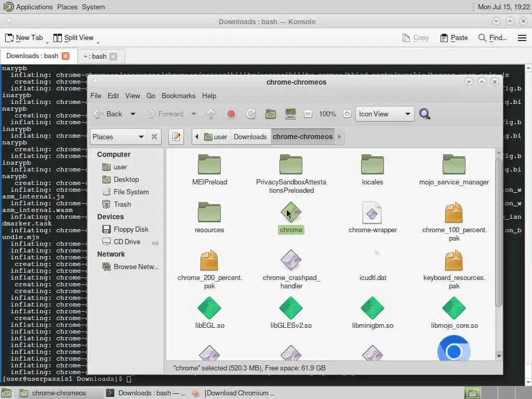Image resolution: width=532 pixels, height=399 pixels.
Task: Open the Bookmarks menu
Action: click(x=179, y=96)
